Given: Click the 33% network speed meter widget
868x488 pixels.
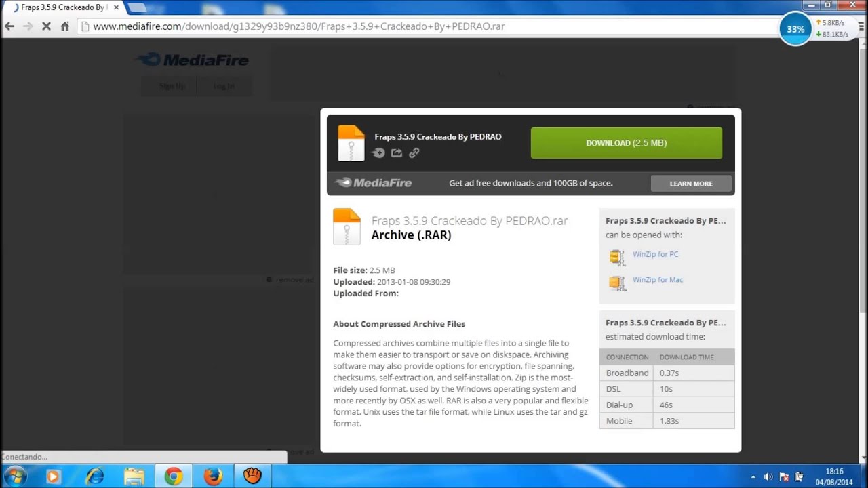Looking at the screenshot, I should (795, 29).
